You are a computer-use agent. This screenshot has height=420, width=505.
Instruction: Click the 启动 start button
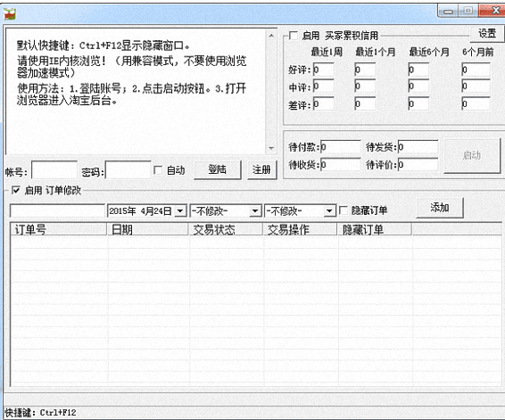click(472, 156)
